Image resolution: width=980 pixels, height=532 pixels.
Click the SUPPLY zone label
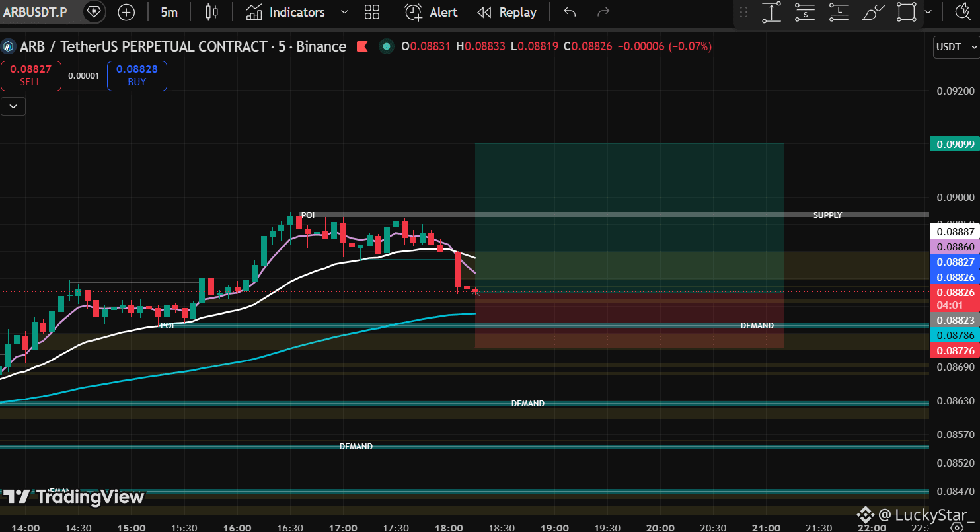pyautogui.click(x=827, y=215)
